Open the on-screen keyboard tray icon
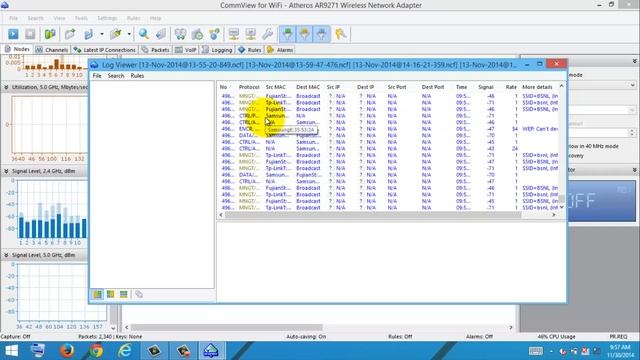 (536, 351)
